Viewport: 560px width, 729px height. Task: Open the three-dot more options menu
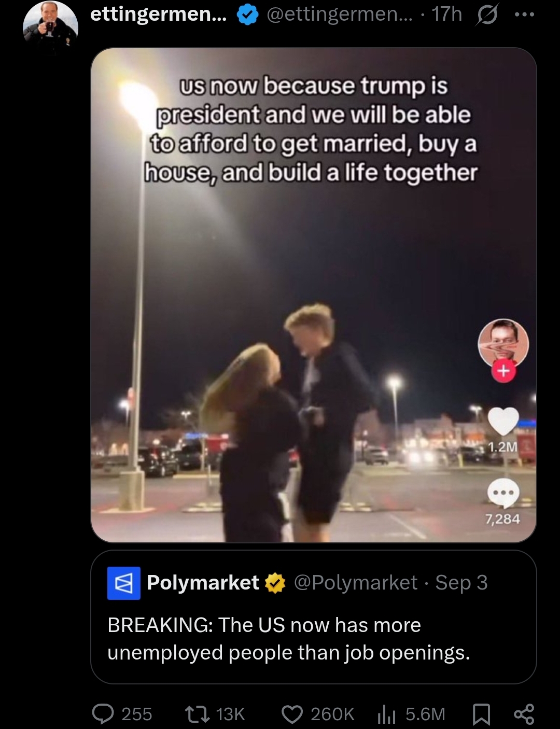coord(524,15)
